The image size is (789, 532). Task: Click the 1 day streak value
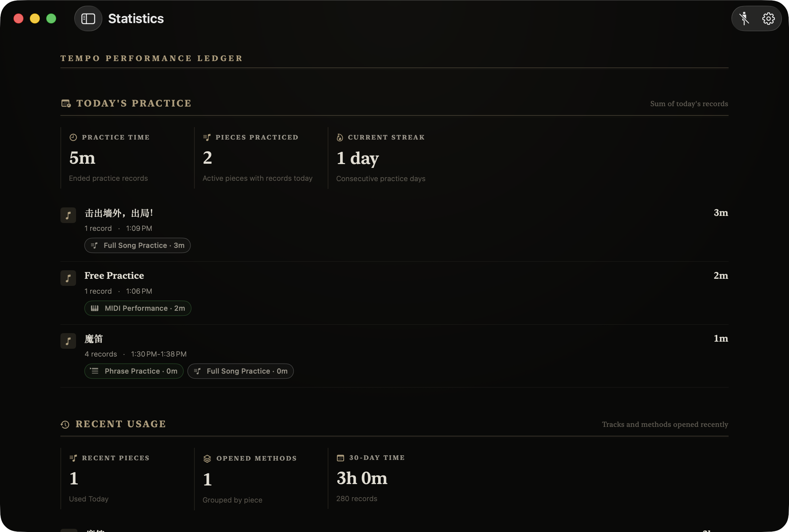point(358,158)
